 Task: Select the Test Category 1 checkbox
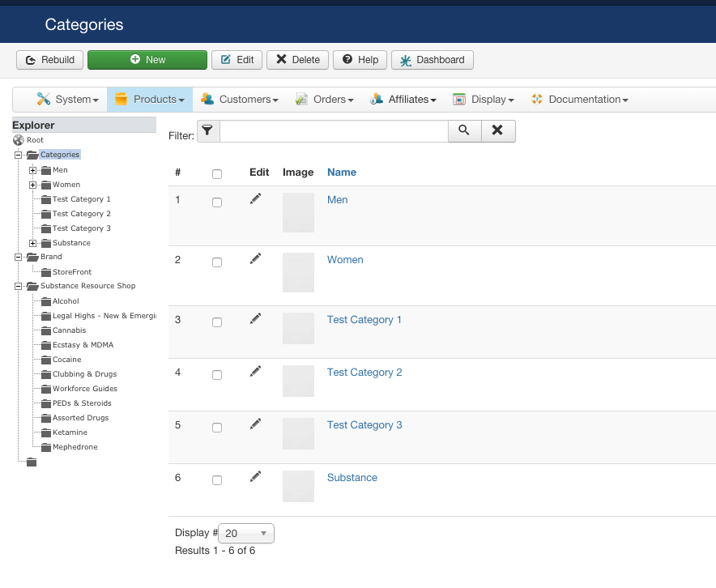[217, 322]
